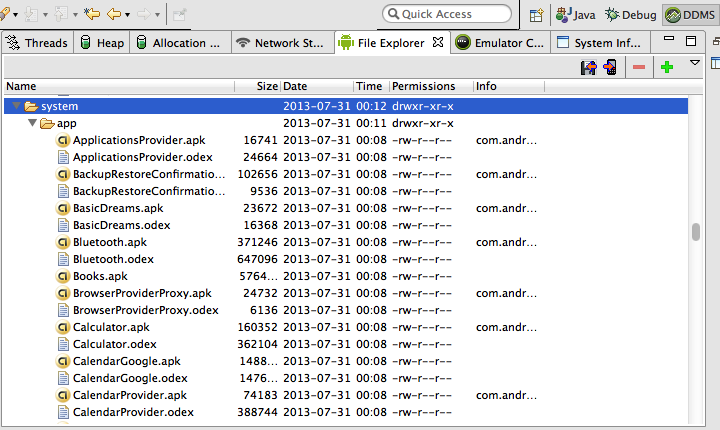Image resolution: width=720 pixels, height=430 pixels.
Task: Select the DDMS perspective button
Action: (690, 15)
